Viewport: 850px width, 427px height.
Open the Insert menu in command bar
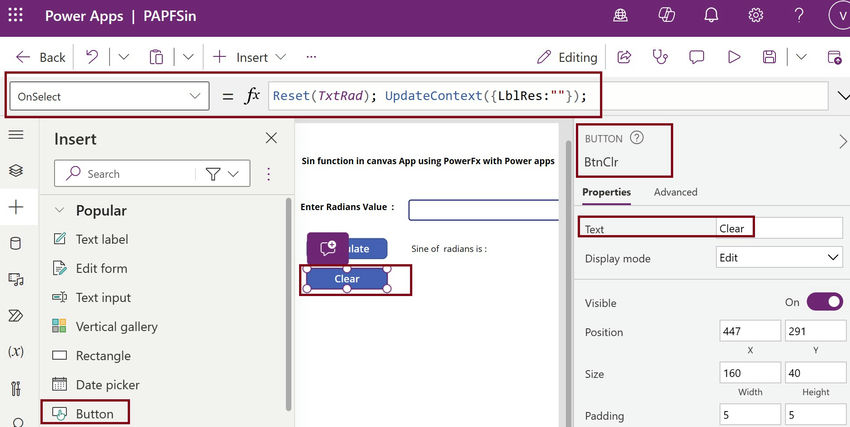[x=249, y=57]
